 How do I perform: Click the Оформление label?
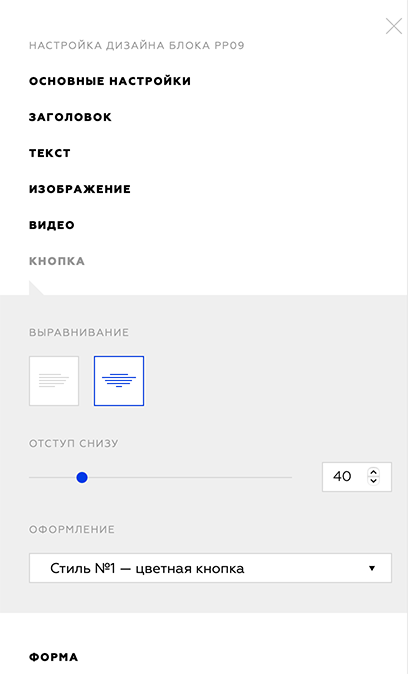72,530
